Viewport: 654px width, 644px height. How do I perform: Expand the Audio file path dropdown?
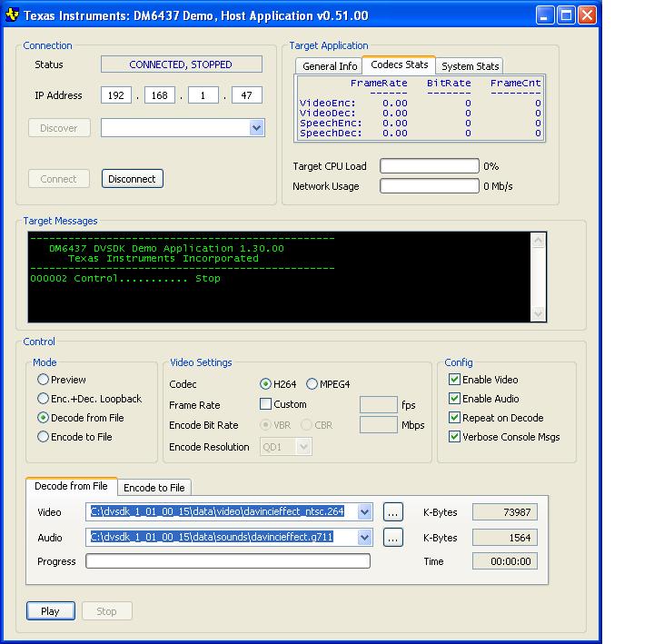tap(364, 537)
